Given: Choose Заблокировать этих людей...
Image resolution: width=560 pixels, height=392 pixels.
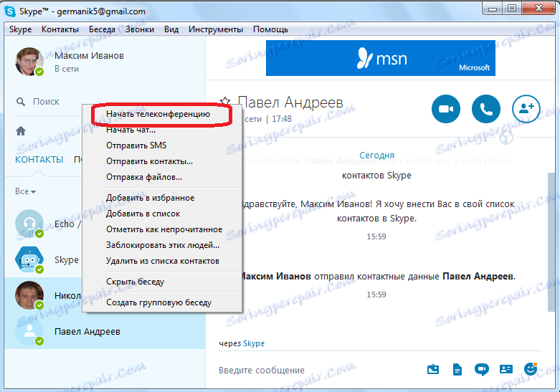Looking at the screenshot, I should 163,245.
